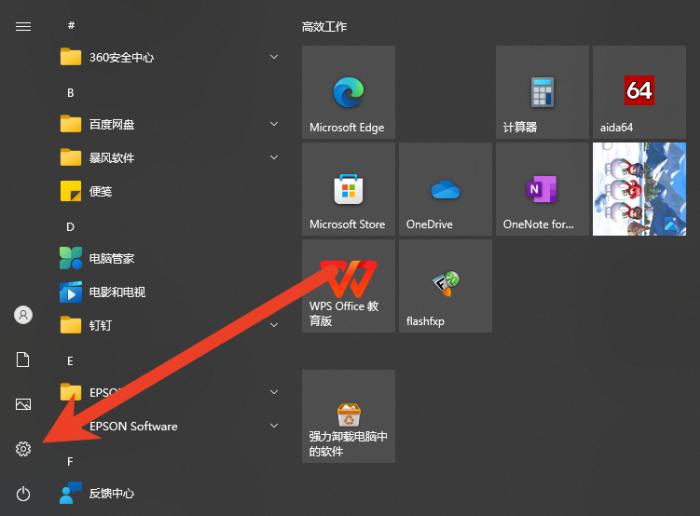Open the Microsoft Edge tile

pyautogui.click(x=348, y=92)
